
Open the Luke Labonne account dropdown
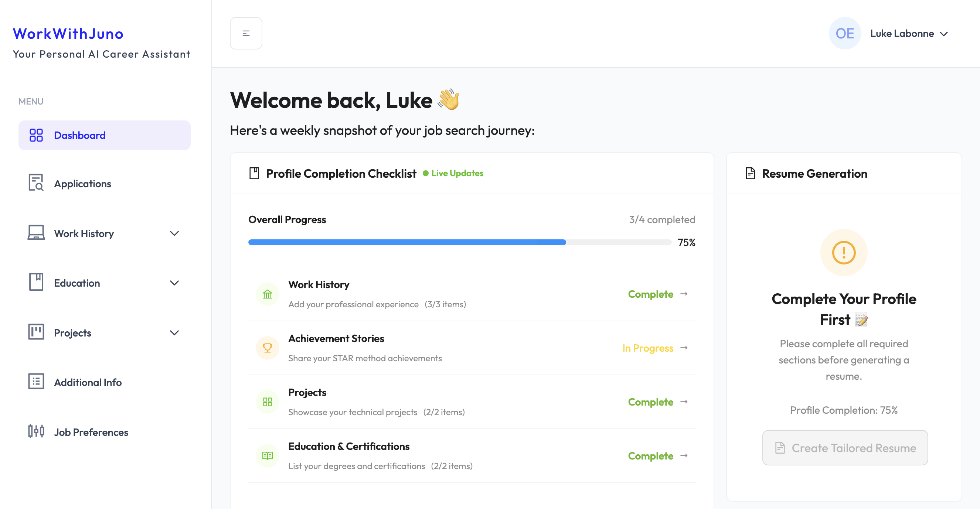(910, 34)
